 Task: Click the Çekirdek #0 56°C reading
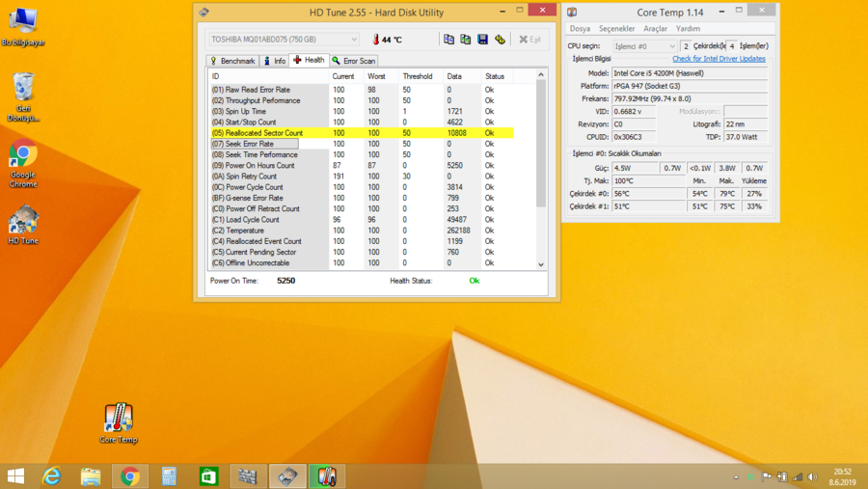point(649,194)
